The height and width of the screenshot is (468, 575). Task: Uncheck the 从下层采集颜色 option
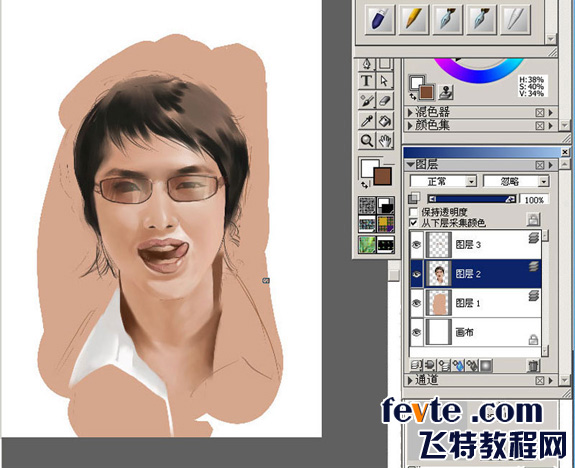pyautogui.click(x=414, y=223)
